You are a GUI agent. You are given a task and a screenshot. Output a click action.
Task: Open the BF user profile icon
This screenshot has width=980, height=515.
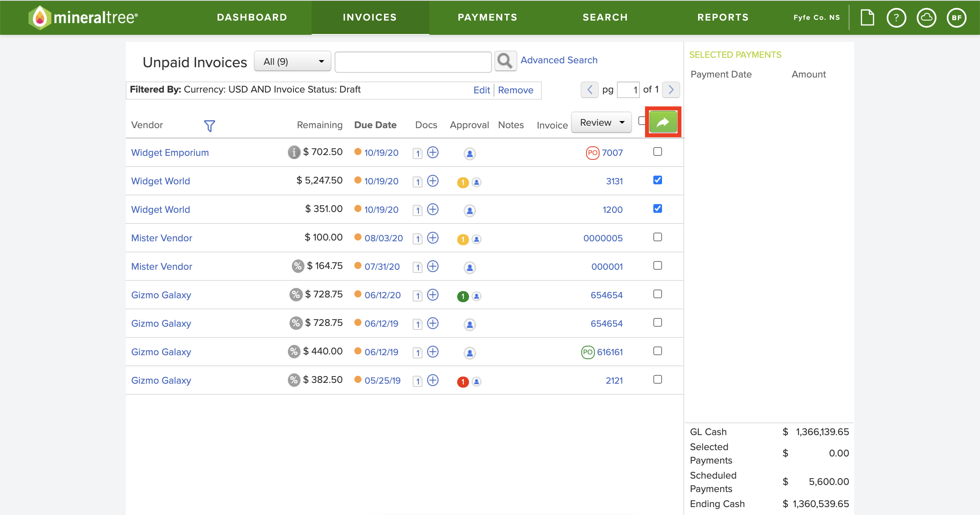(x=956, y=17)
